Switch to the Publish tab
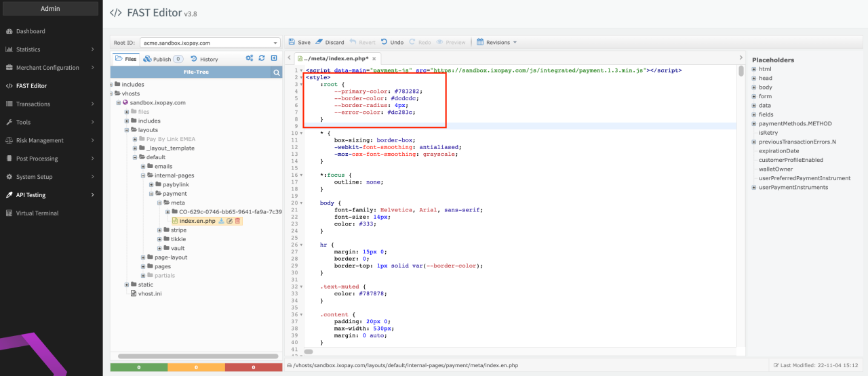 [x=162, y=59]
